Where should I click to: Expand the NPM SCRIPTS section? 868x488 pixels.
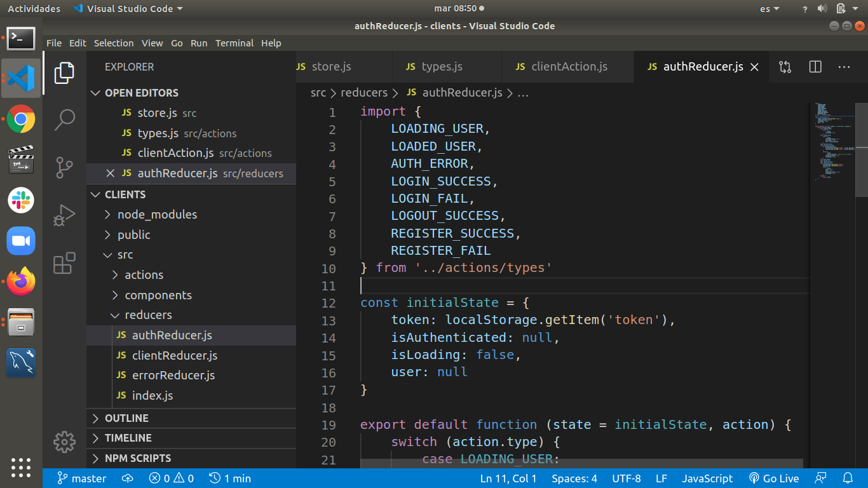137,458
